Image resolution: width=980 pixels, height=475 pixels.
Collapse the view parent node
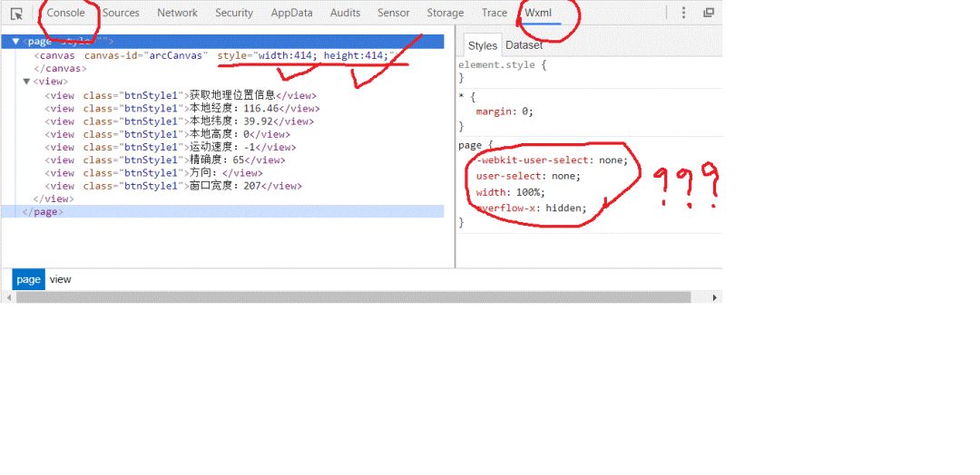[x=27, y=82]
